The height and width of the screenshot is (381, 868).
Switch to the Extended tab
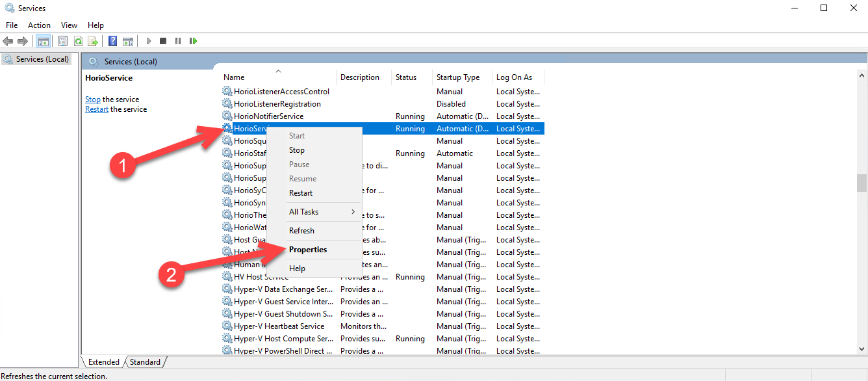coord(103,362)
